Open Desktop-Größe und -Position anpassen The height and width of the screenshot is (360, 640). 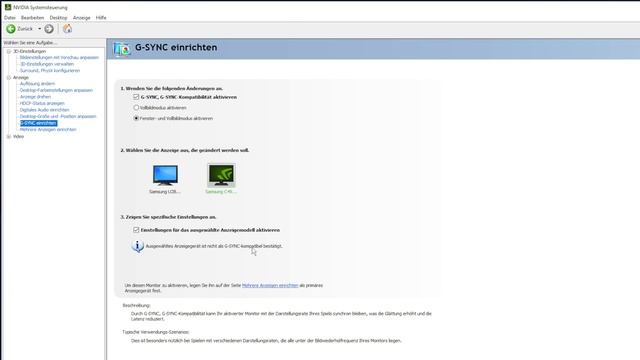point(58,116)
